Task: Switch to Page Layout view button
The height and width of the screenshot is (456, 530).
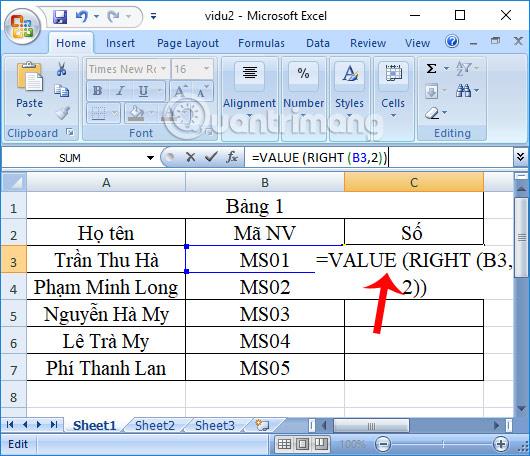Action: pos(303,444)
